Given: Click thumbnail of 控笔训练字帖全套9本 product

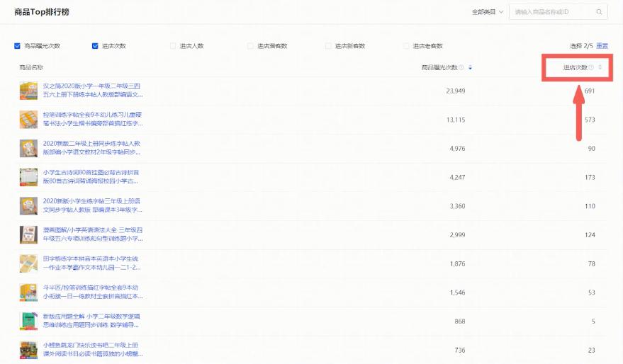Looking at the screenshot, I should click(28, 120).
